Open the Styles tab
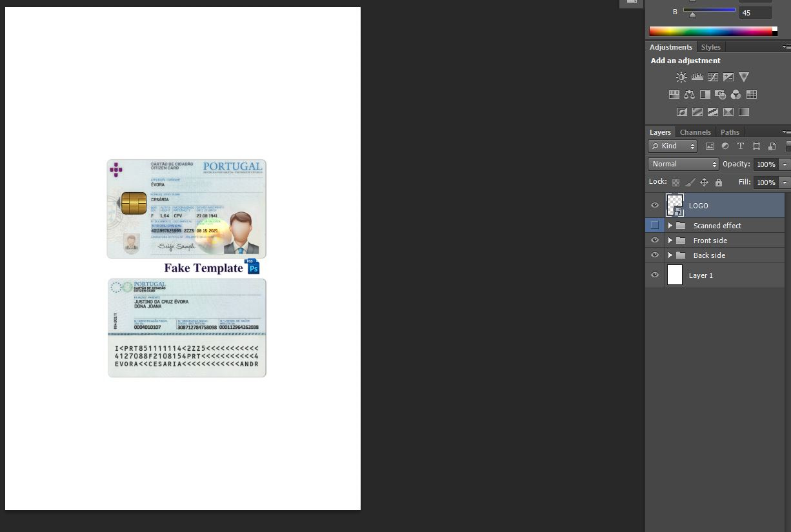Image resolution: width=791 pixels, height=532 pixels. click(x=710, y=46)
